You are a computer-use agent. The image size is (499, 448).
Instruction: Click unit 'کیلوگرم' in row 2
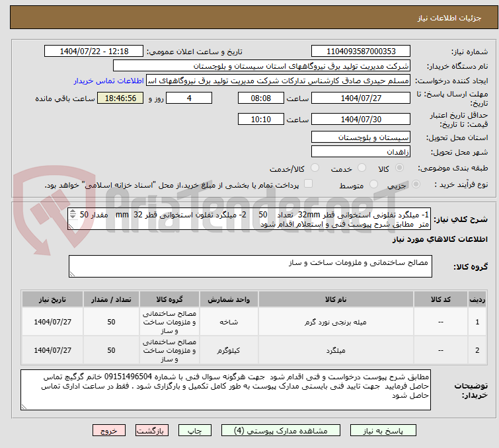(229, 350)
